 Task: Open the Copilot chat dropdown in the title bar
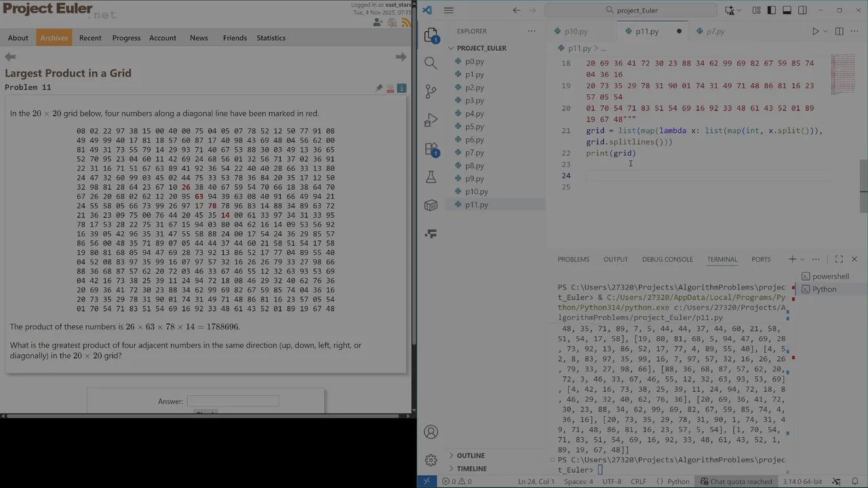(x=739, y=10)
